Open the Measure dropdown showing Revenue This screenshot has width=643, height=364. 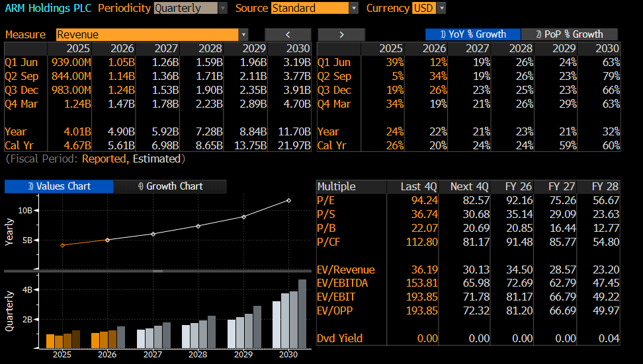click(151, 34)
